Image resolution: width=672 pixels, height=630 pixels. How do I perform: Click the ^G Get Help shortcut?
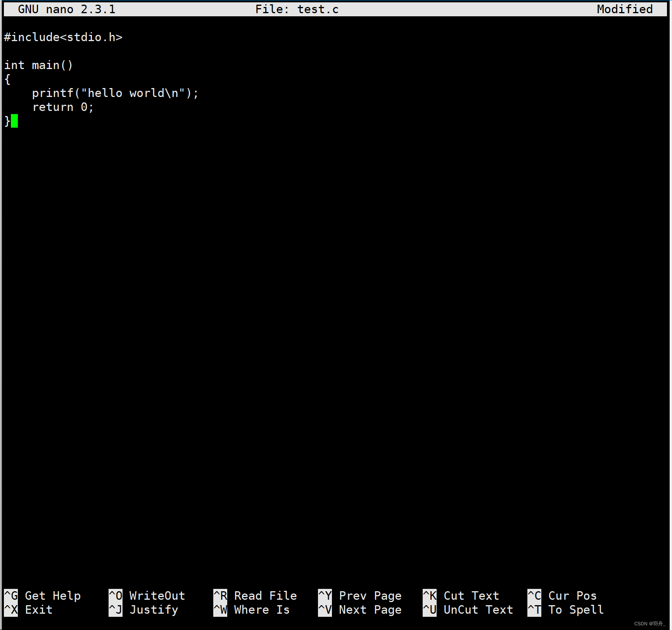point(42,595)
